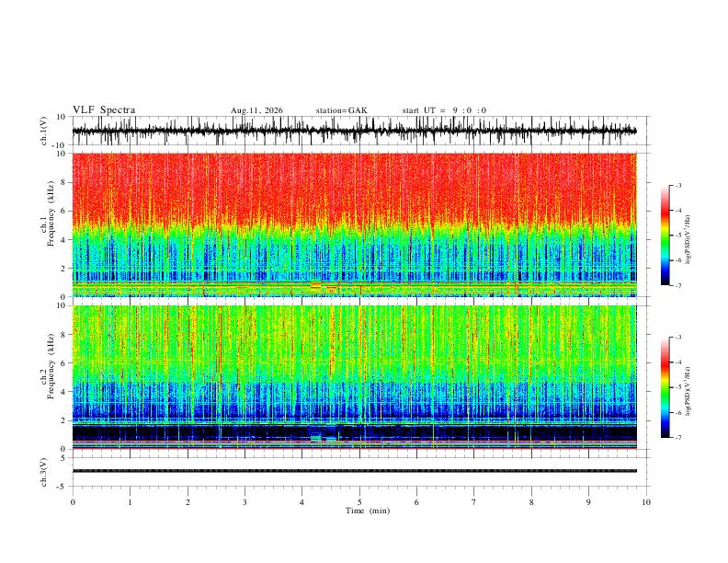Click the ch.1 log(PSD) colorbar label
Viewport: 728px width, 563px height.
(688, 240)
